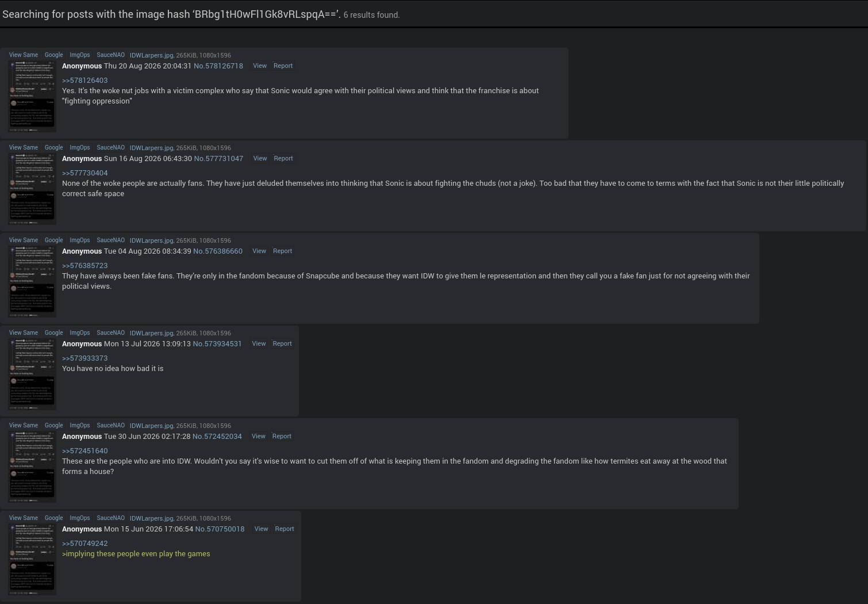Screen dimensions: 868x604
Task: Open IDWLarpers.jpg file link in fifth result
Action: coord(151,426)
